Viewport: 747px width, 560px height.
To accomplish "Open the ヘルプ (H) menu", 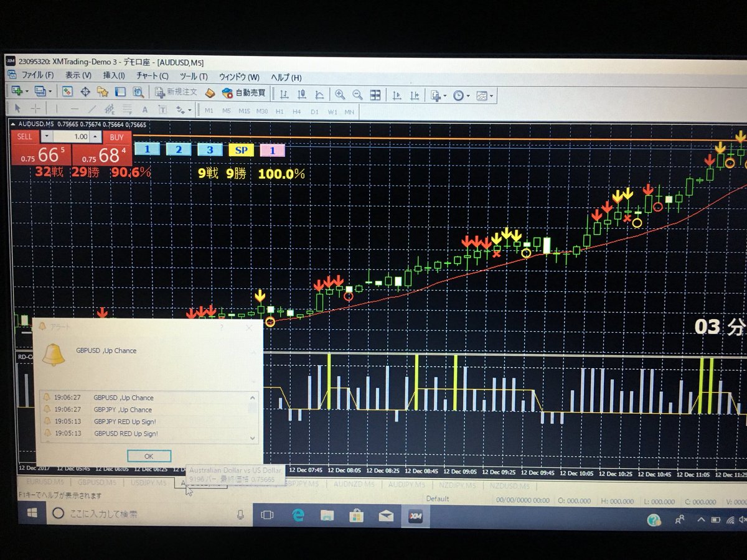I will click(286, 77).
